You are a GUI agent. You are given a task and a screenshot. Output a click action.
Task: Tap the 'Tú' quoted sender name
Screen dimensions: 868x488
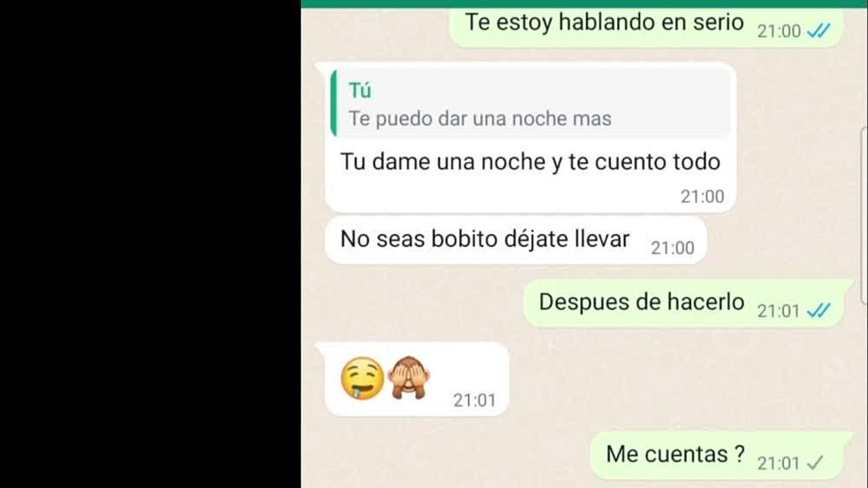tap(359, 90)
